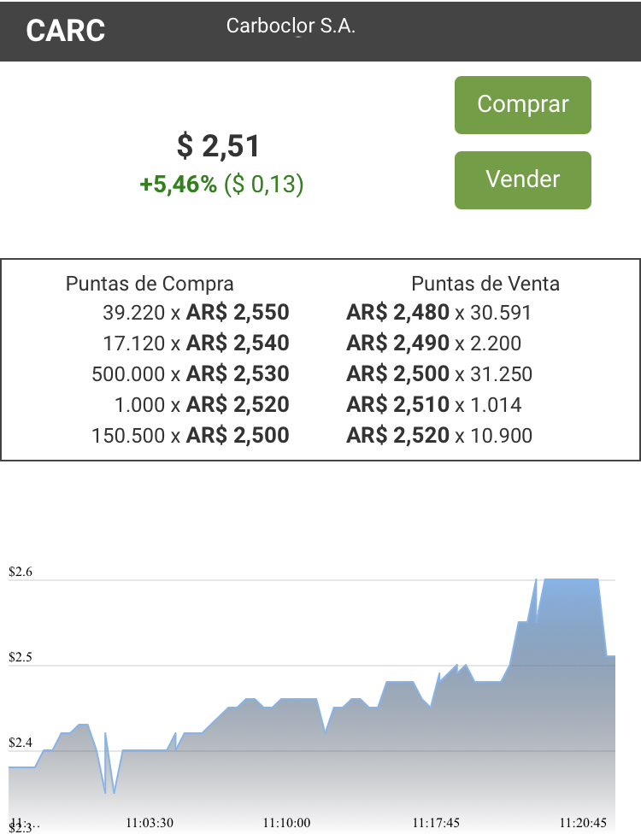Screen dimensions: 641x840
Task: Pick the ask AR$ 2,510 x 1.014
Action: coord(433,404)
